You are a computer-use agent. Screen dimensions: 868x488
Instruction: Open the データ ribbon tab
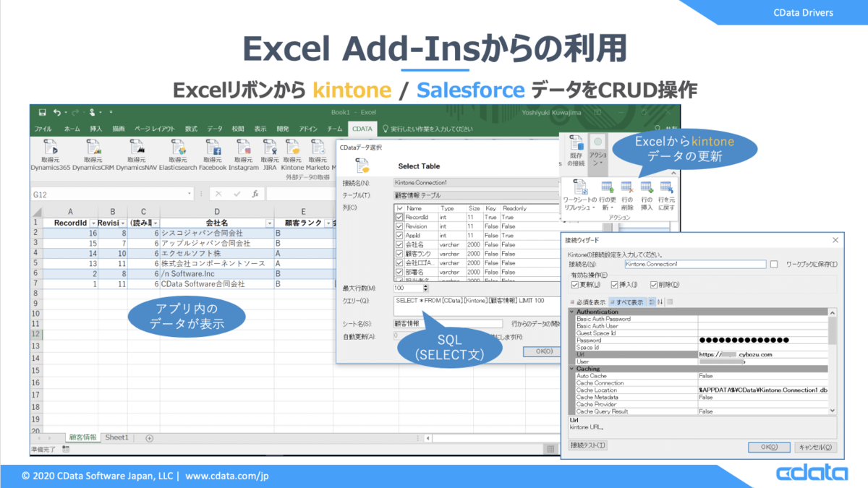click(215, 129)
